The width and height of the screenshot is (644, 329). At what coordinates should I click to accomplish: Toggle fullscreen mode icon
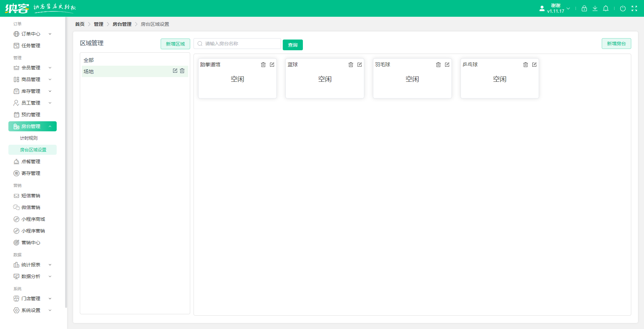coord(634,8)
